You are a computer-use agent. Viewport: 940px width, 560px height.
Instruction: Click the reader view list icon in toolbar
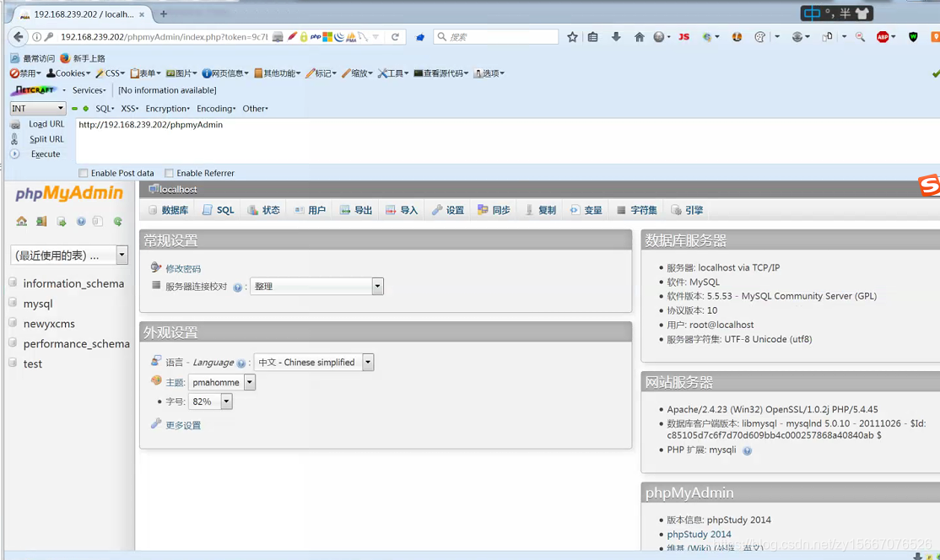[593, 37]
